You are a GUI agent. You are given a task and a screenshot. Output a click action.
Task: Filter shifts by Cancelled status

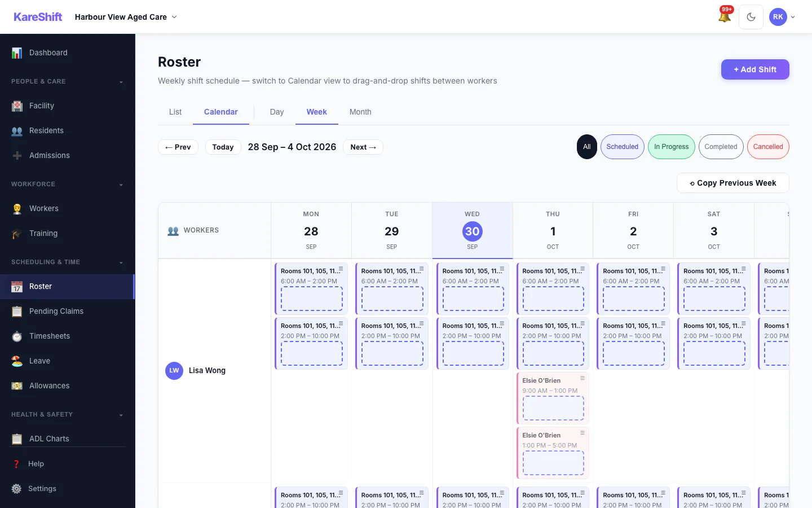(768, 147)
